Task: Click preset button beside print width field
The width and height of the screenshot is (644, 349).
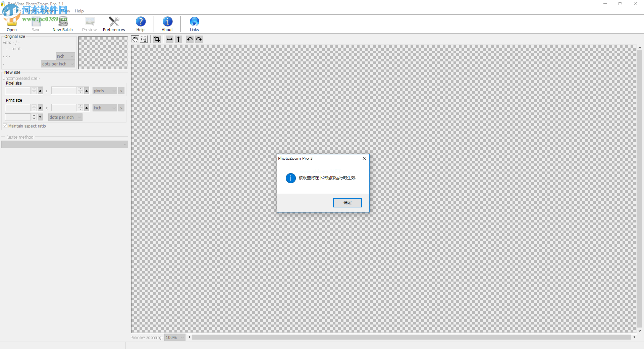Action: pyautogui.click(x=40, y=108)
